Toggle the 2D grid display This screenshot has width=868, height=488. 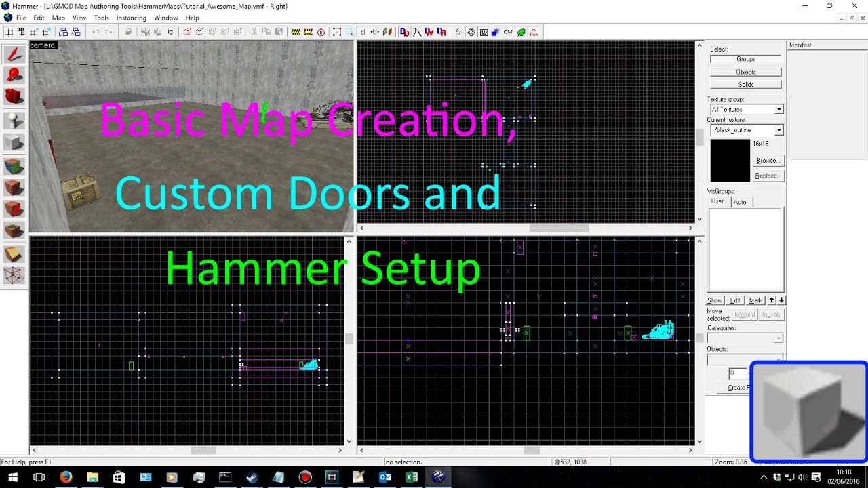point(9,32)
